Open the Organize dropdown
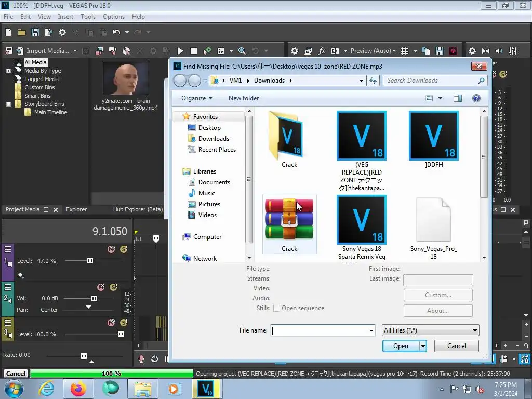The image size is (532, 399). point(197,98)
